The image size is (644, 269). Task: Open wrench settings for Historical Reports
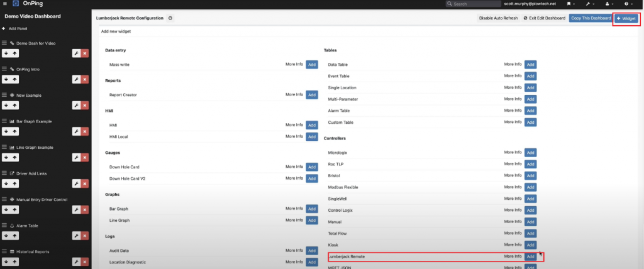point(76,261)
